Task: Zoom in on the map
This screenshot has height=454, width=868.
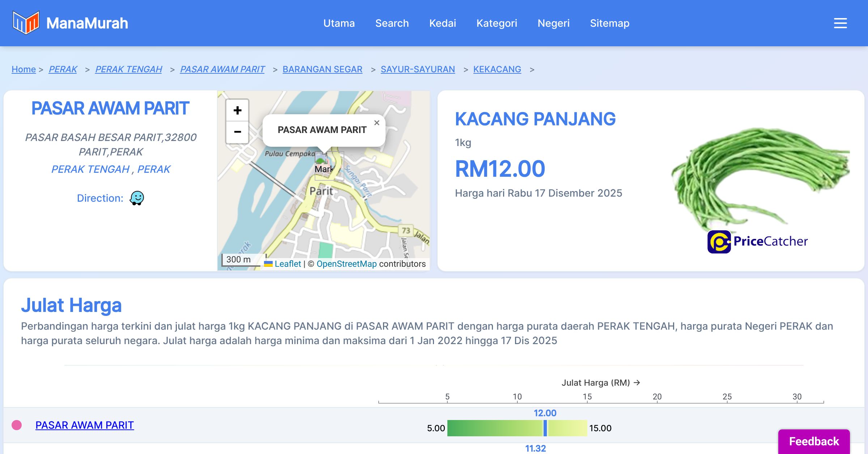Action: [x=237, y=110]
